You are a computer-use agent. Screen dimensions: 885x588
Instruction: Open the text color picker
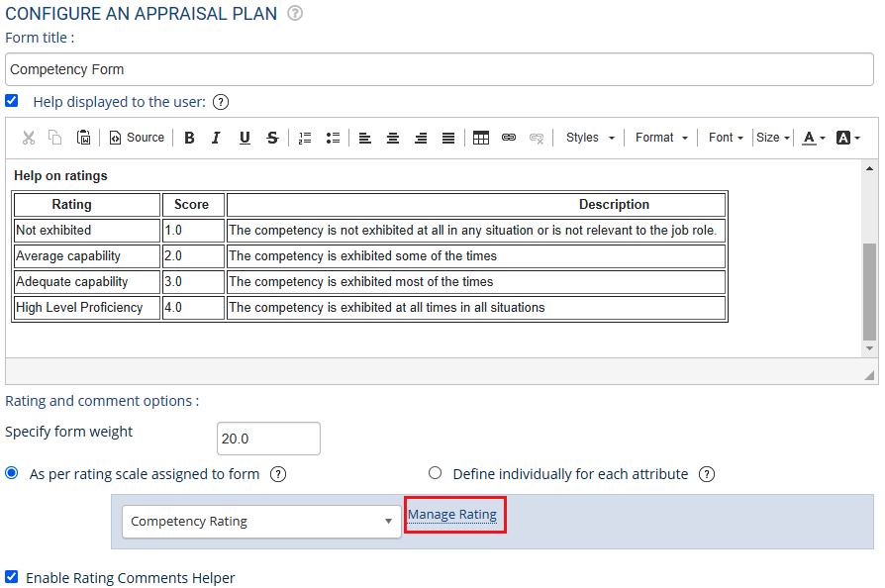click(x=815, y=139)
